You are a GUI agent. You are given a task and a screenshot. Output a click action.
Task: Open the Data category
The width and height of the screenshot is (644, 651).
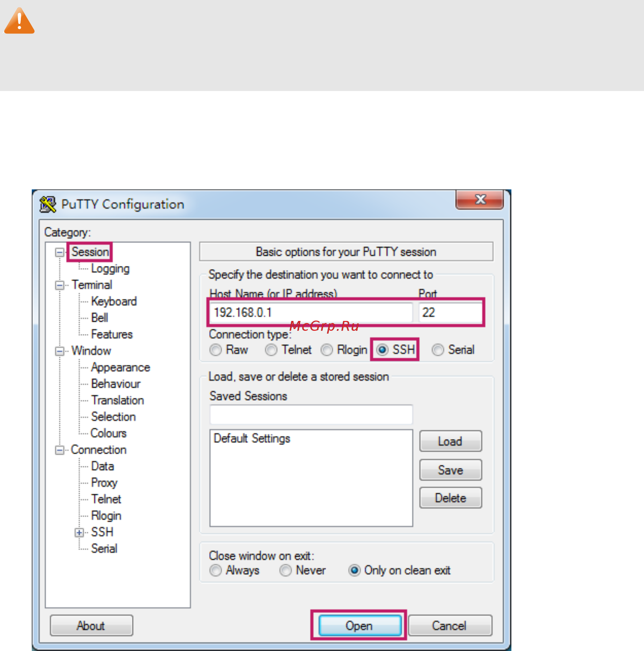tap(103, 466)
